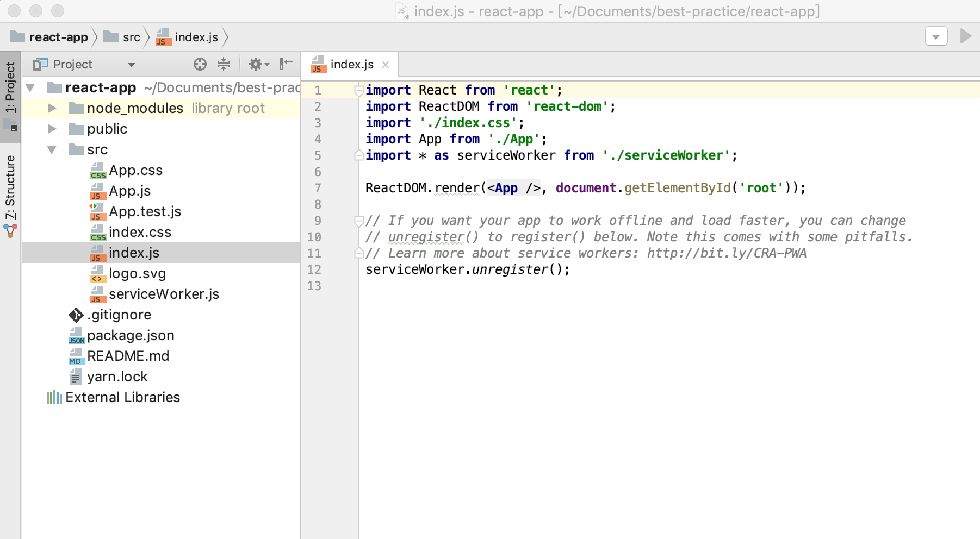Click line number 13 in the gutter

pyautogui.click(x=314, y=286)
